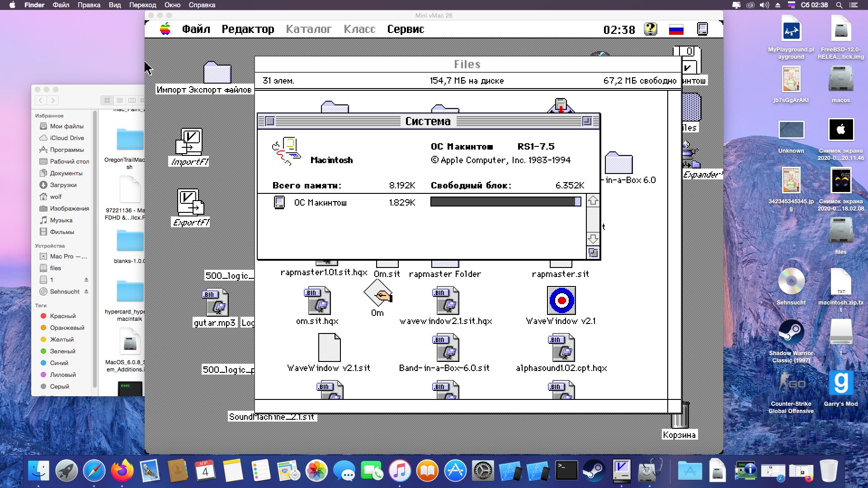Image resolution: width=868 pixels, height=488 pixels.
Task: Open the Trash icon labeled Корзина
Action: [680, 416]
